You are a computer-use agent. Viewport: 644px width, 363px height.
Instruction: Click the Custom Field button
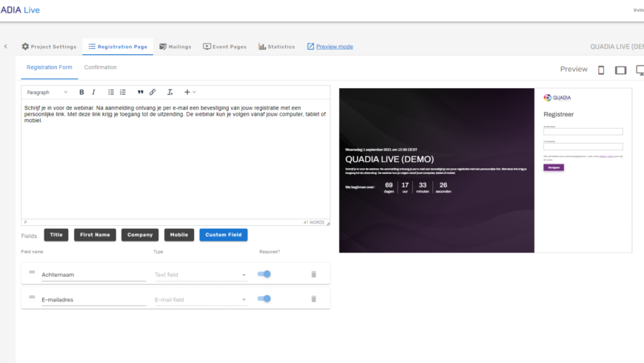(224, 235)
